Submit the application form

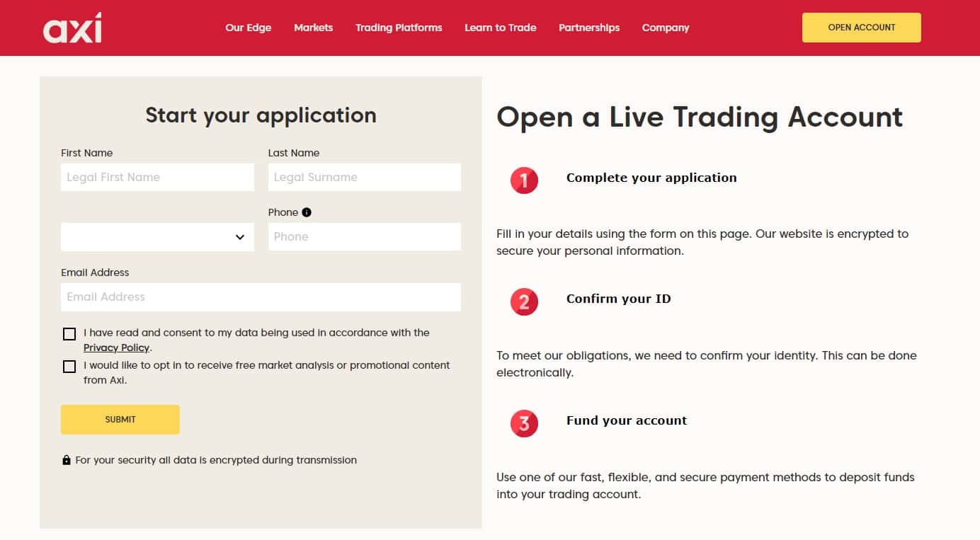120,420
